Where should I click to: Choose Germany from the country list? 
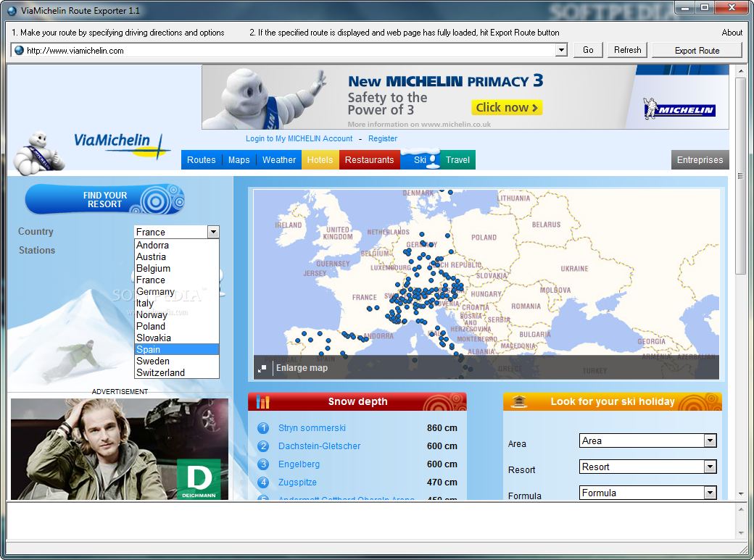pos(176,291)
